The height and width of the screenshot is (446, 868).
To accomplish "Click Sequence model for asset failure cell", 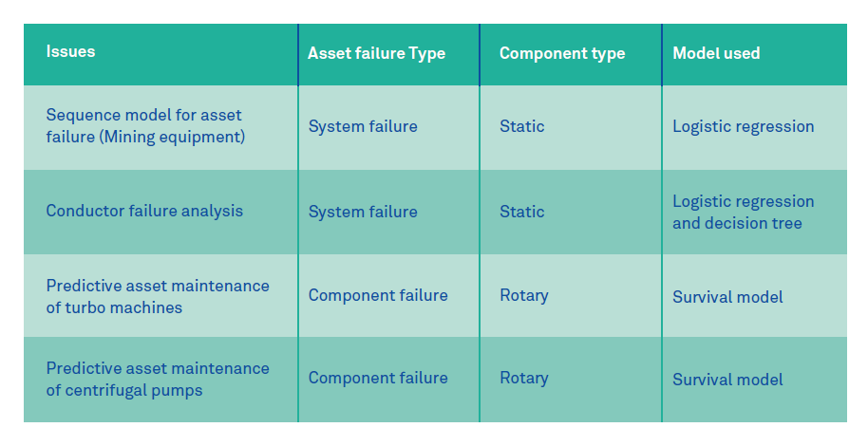I will [144, 126].
